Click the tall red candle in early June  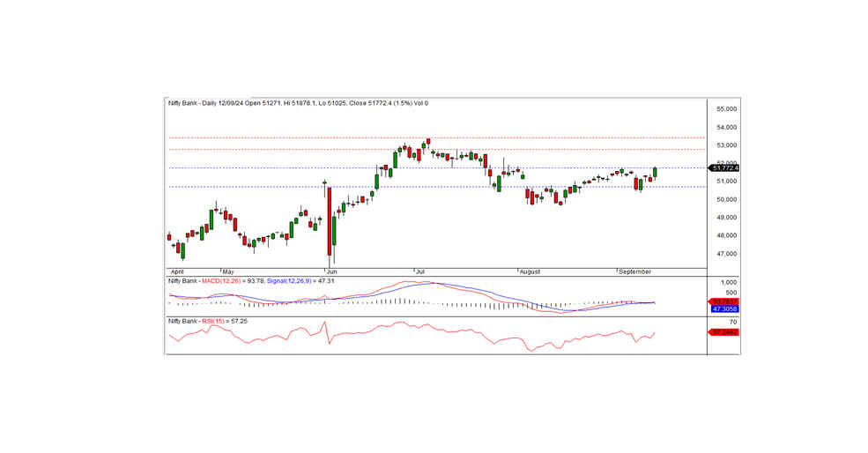(x=330, y=221)
